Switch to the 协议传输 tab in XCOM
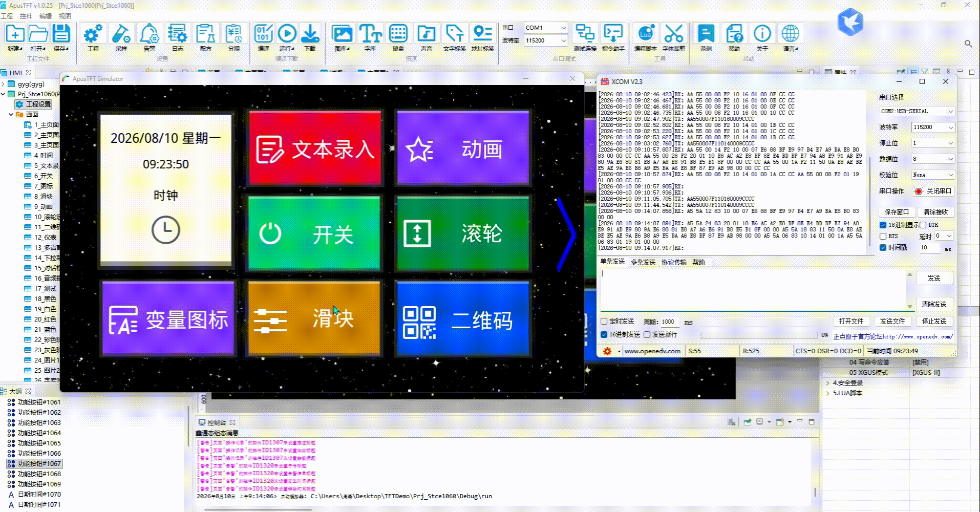This screenshot has width=980, height=512. click(674, 262)
